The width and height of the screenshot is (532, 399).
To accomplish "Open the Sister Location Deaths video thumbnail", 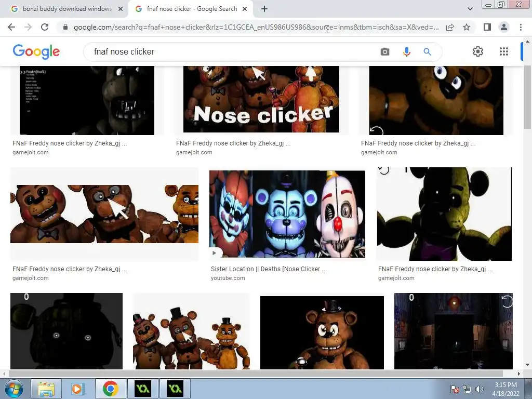I will (x=287, y=214).
